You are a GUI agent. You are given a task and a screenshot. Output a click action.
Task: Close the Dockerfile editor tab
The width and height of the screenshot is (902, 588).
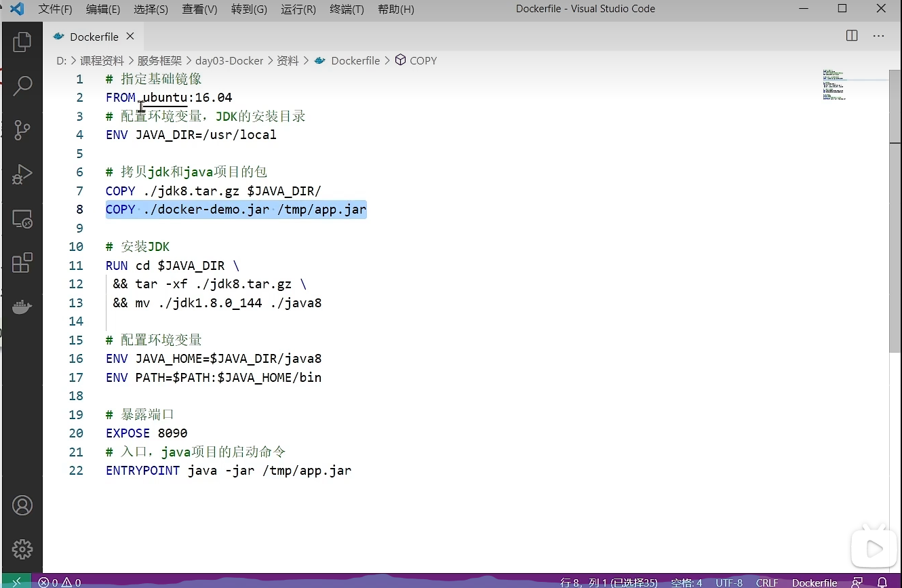[x=130, y=36]
